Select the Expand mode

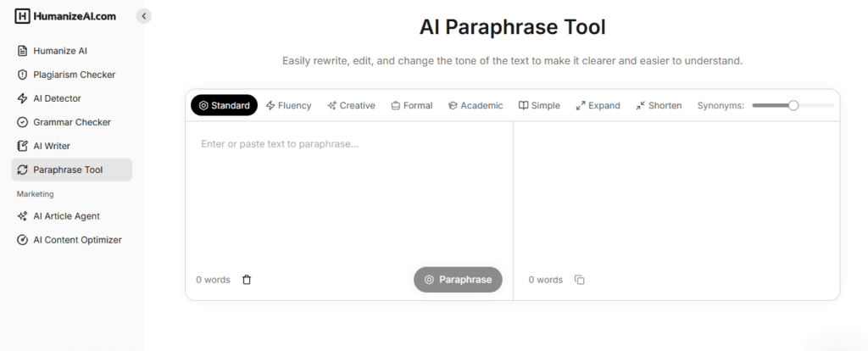(x=598, y=105)
